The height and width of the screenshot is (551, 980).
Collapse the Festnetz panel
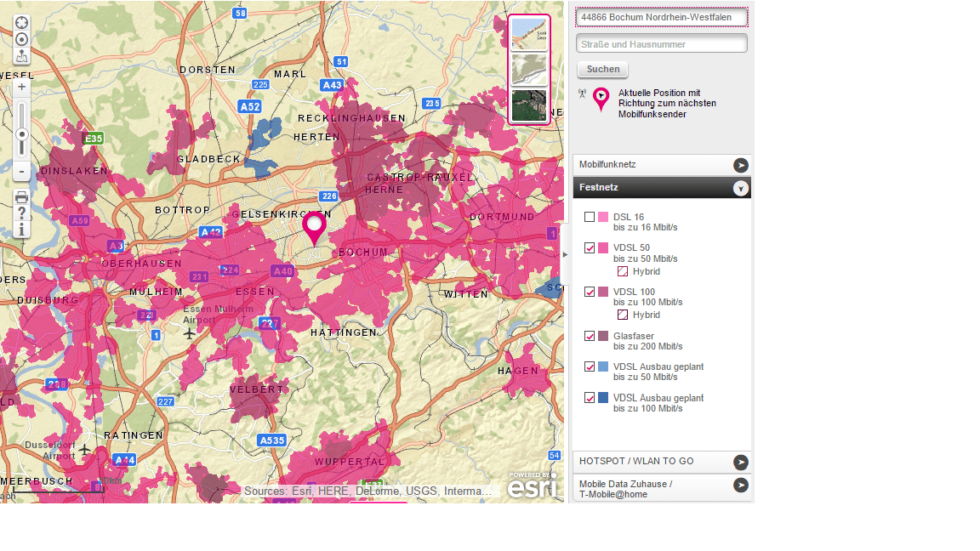coord(741,187)
